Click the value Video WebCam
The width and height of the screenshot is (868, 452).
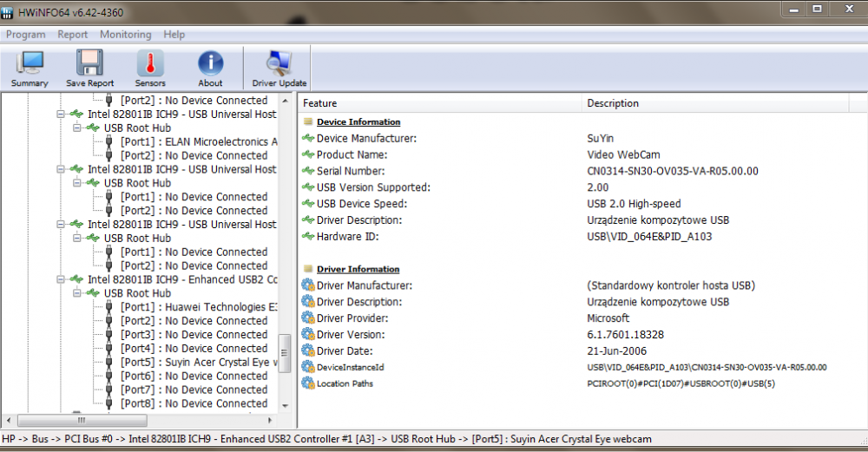(623, 154)
